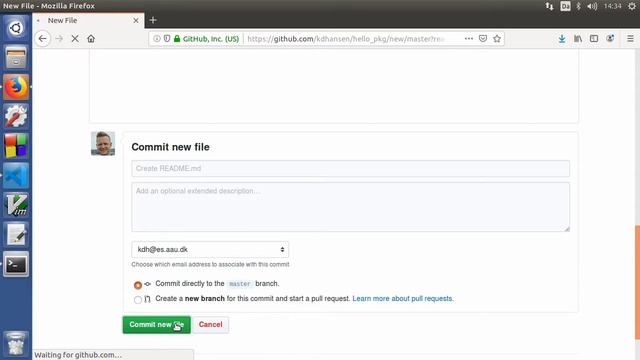
Task: Open system power gear menu
Action: click(x=632, y=6)
